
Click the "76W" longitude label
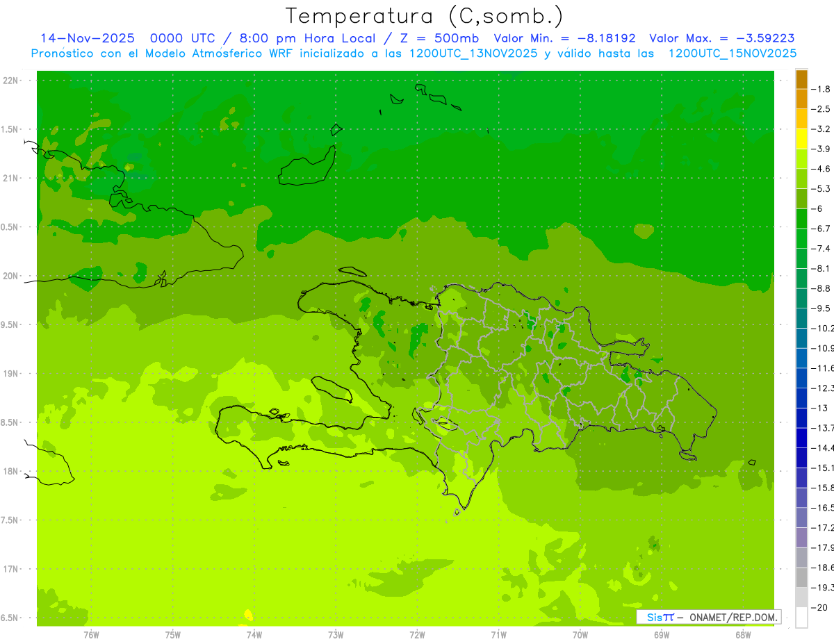pos(91,634)
